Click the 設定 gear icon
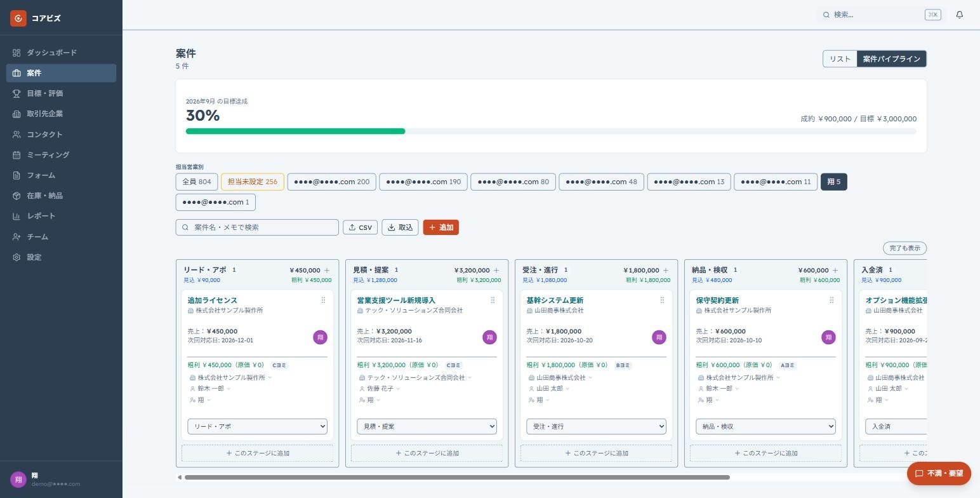 [17, 257]
